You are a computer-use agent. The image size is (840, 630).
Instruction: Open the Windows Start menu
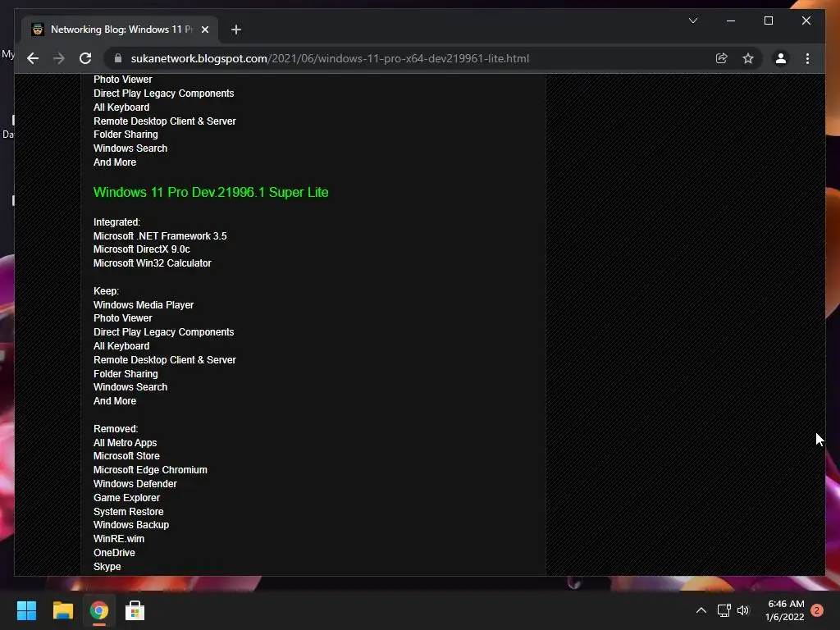click(x=26, y=610)
